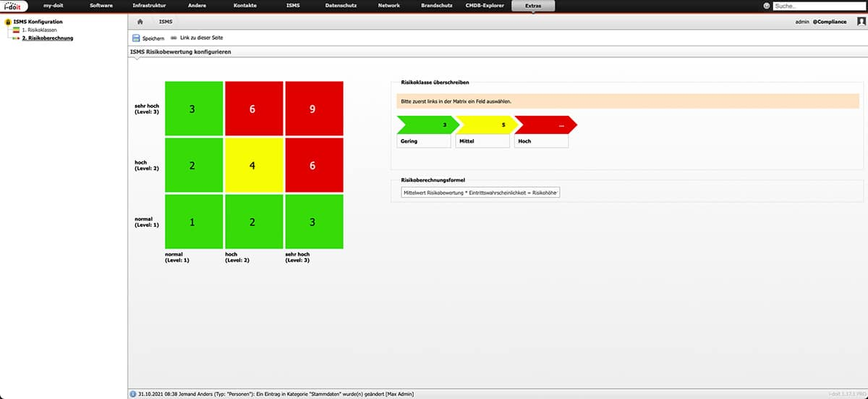
Task: Open the Kontakte menu
Action: 245,5
